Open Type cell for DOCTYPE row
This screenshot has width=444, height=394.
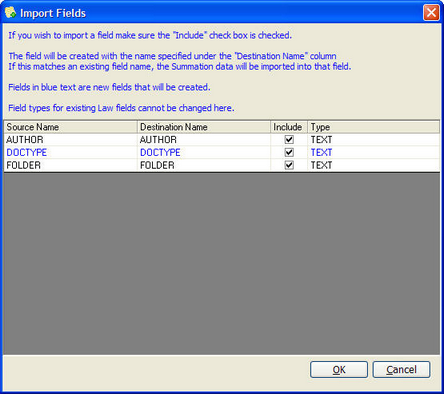[x=373, y=152]
